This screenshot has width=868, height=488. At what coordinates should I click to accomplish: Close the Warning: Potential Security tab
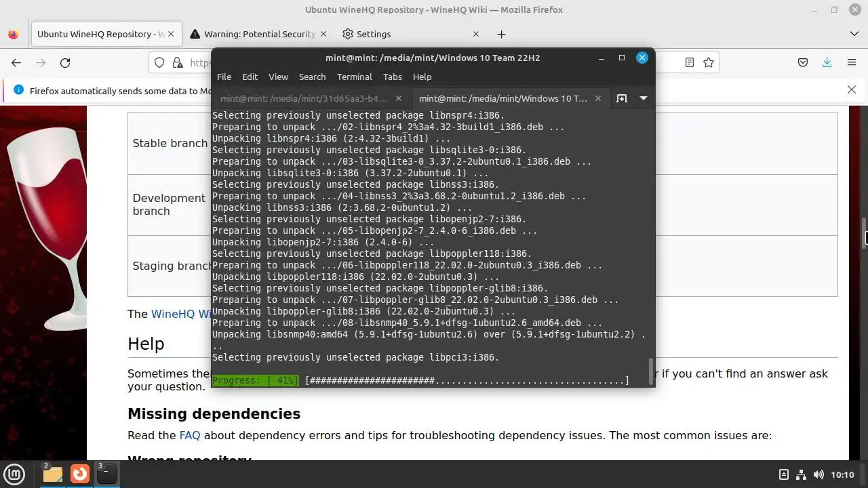pyautogui.click(x=323, y=34)
